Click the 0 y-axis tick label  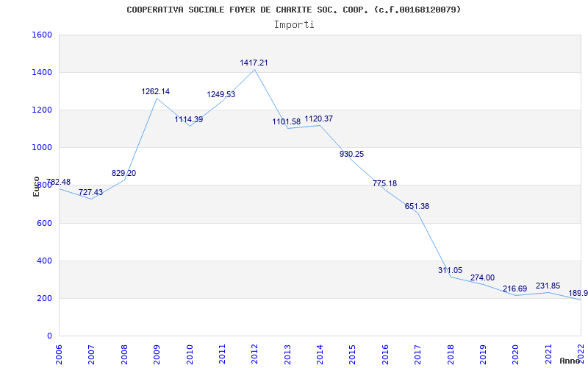[x=49, y=336]
